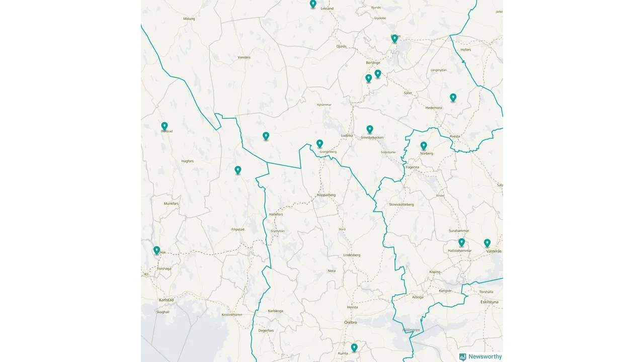This screenshot has width=644, height=362.
Task: Click the pin northeast of Hedemora
Action: pos(453,98)
